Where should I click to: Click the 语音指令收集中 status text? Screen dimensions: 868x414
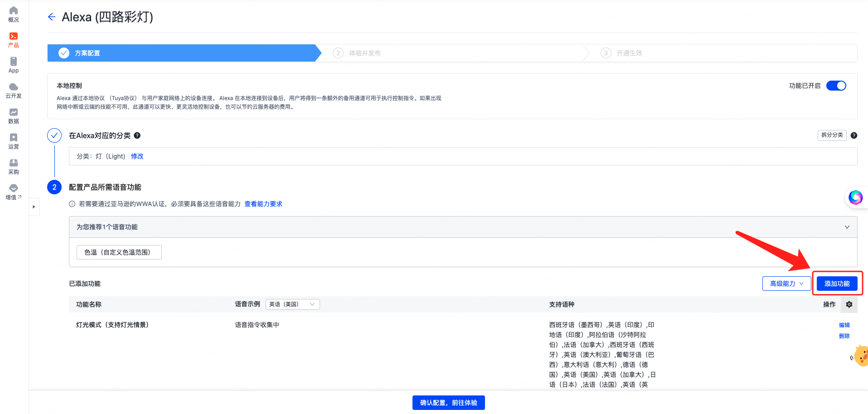click(x=257, y=325)
